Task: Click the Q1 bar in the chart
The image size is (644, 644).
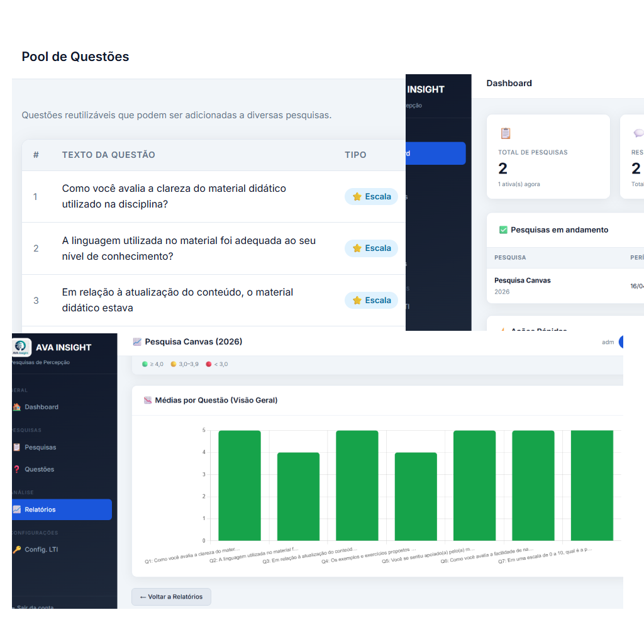Action: [x=240, y=486]
